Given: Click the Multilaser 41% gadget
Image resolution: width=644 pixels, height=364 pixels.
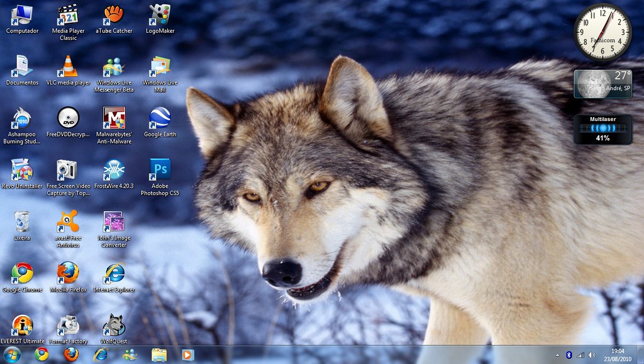Looking at the screenshot, I should [602, 129].
